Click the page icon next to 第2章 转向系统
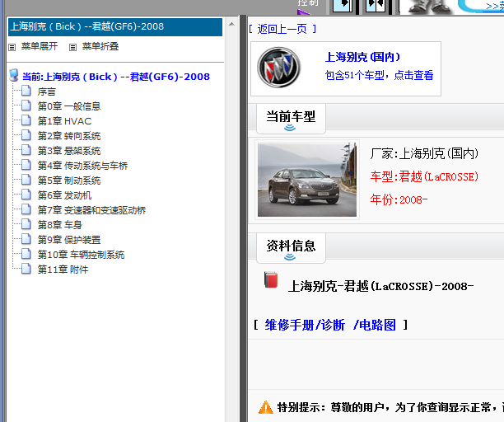Screen dimensions: 504x422 click(26, 135)
